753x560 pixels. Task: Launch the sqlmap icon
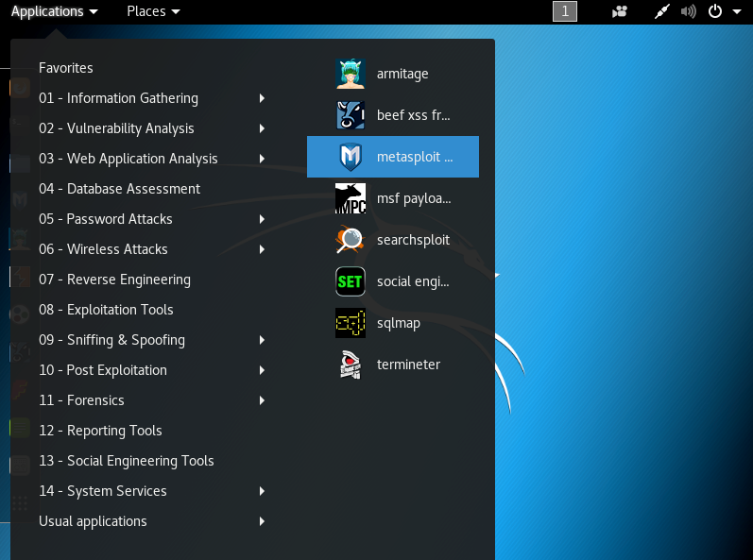[351, 323]
